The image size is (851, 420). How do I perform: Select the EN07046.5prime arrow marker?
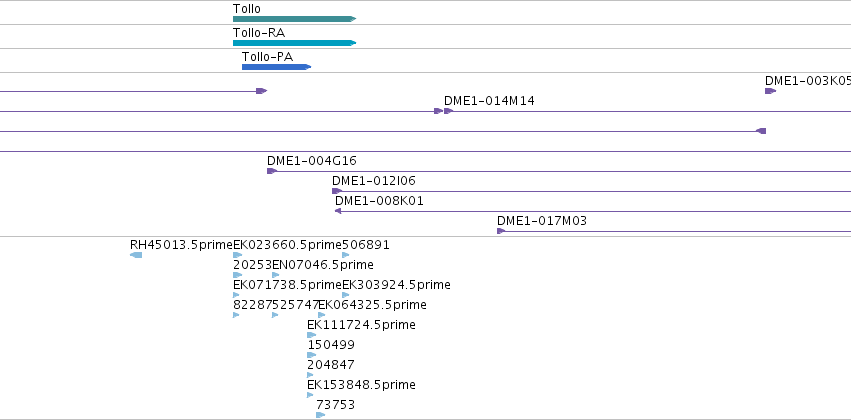[x=276, y=275]
